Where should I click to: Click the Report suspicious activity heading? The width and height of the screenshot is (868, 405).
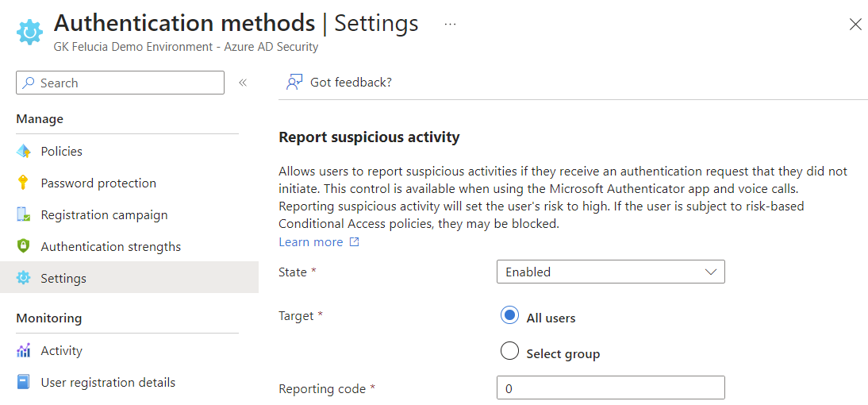[x=369, y=137]
